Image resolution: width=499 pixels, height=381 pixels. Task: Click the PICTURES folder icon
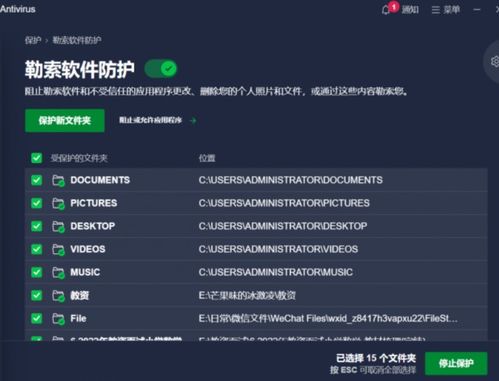pyautogui.click(x=58, y=203)
